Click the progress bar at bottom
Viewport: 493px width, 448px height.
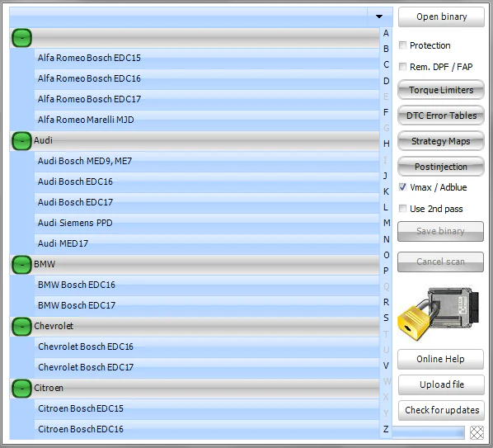428,432
